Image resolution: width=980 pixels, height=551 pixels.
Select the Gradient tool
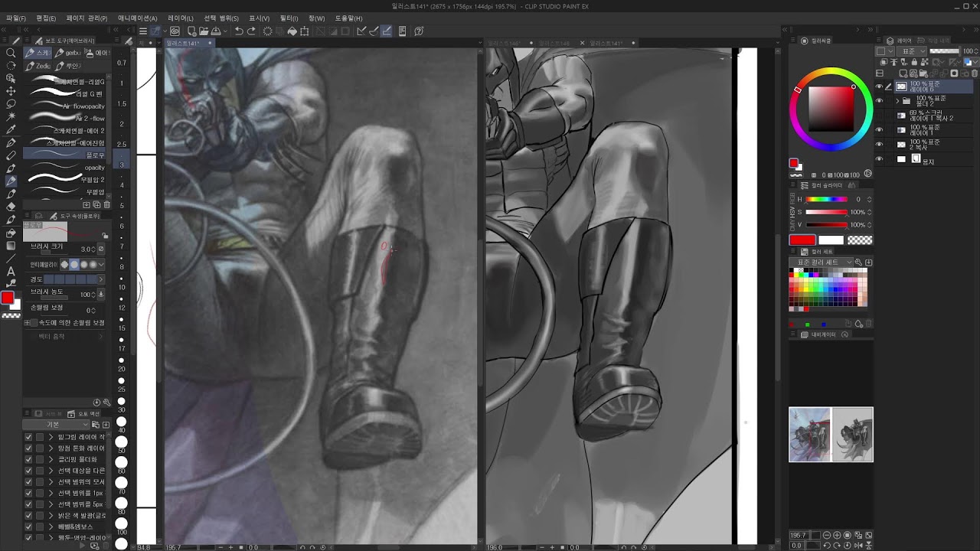tap(11, 246)
